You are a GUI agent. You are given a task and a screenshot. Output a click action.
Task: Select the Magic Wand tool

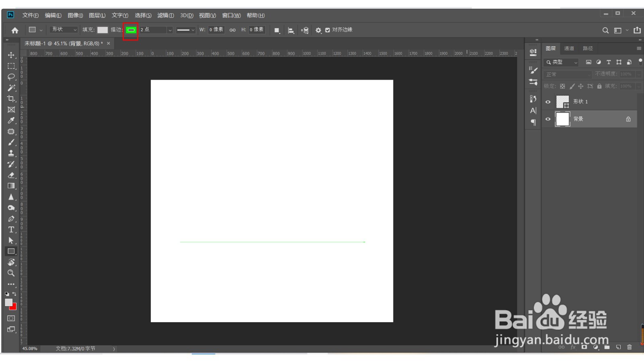point(11,88)
